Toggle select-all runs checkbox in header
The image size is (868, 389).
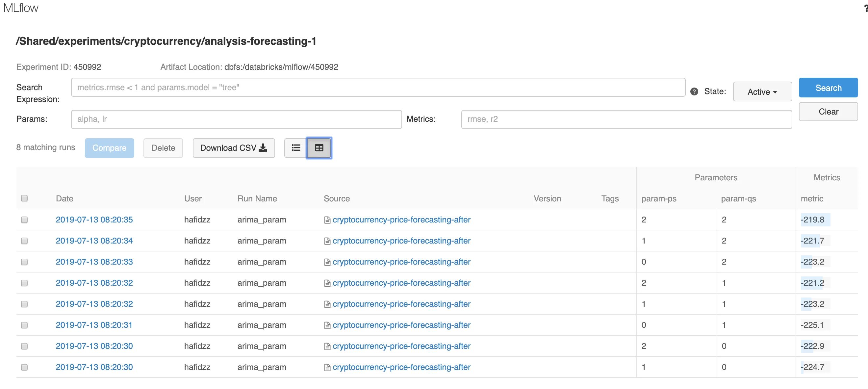tap(24, 198)
